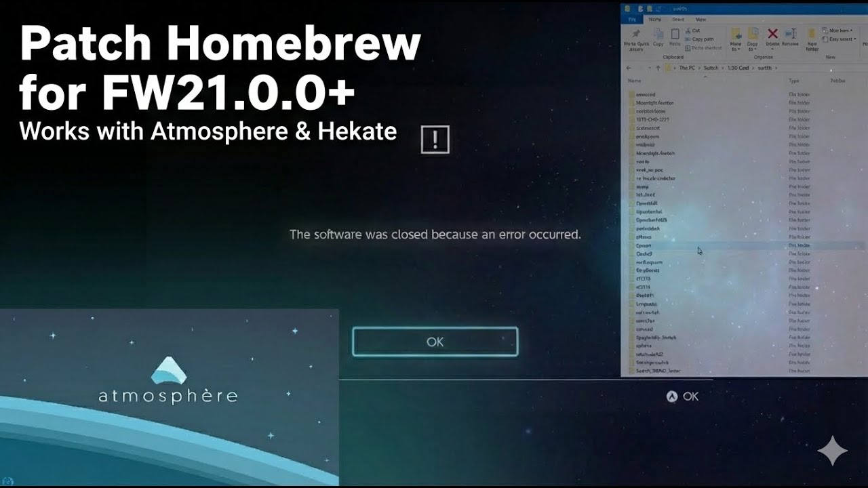
Task: Click the Up arrow beside the address bar
Action: pos(658,68)
